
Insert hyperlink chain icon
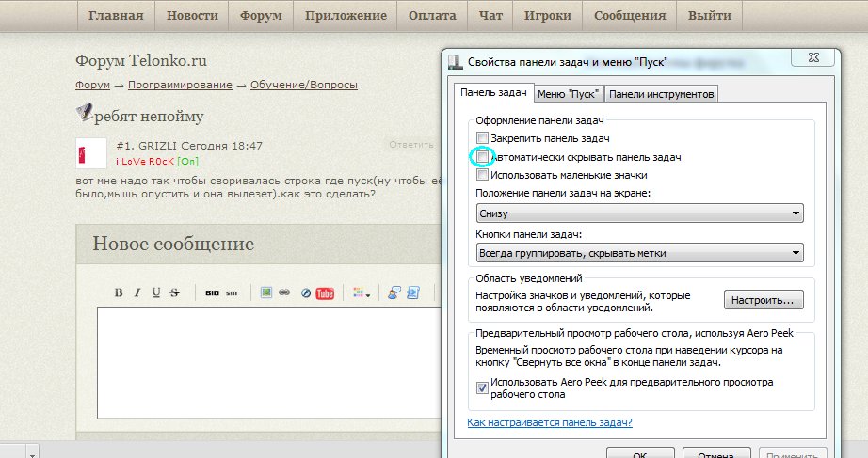pos(284,292)
